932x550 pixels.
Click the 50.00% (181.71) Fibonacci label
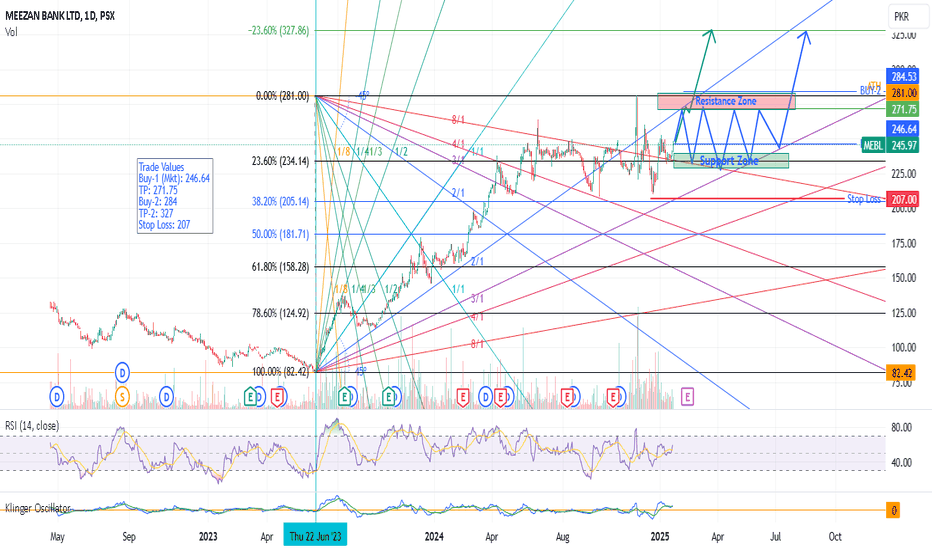pos(281,234)
